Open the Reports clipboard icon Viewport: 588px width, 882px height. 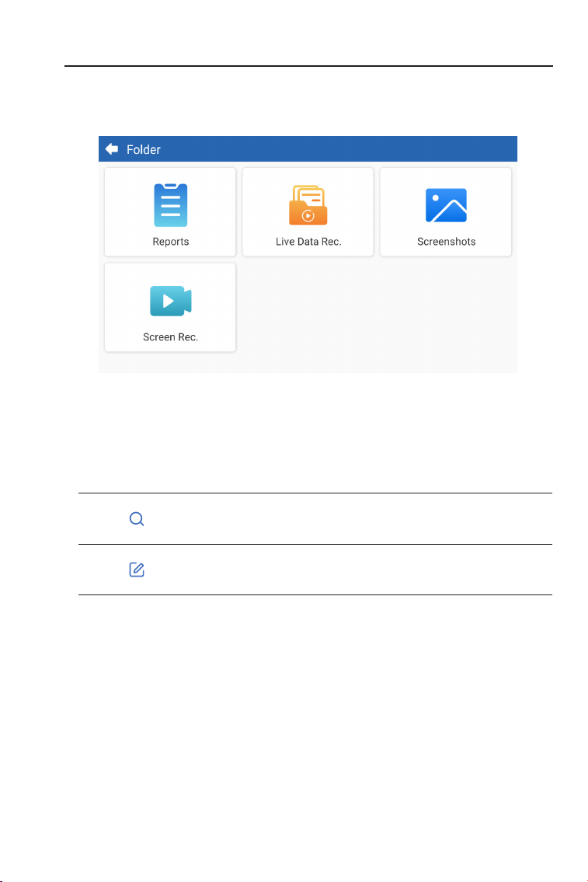pyautogui.click(x=171, y=204)
